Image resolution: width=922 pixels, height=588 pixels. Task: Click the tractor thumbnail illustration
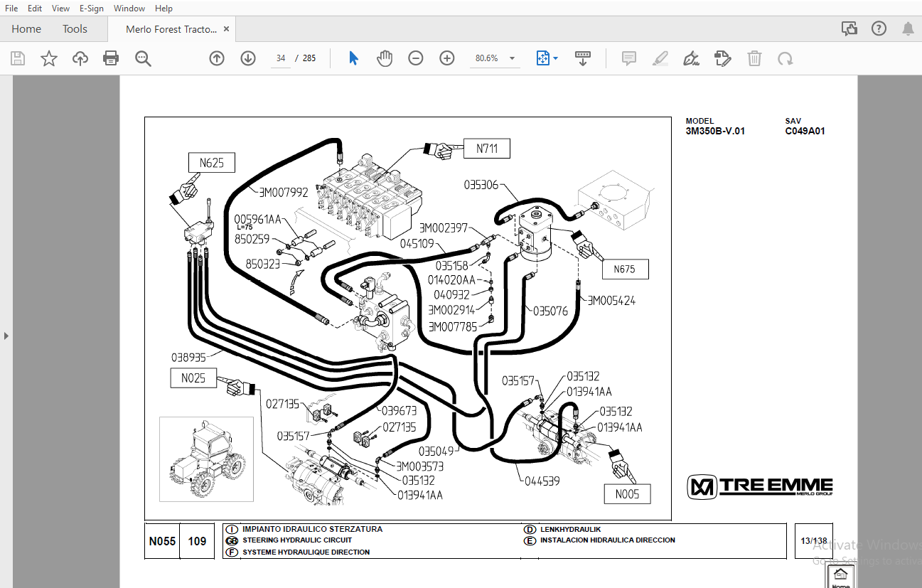[x=206, y=460]
